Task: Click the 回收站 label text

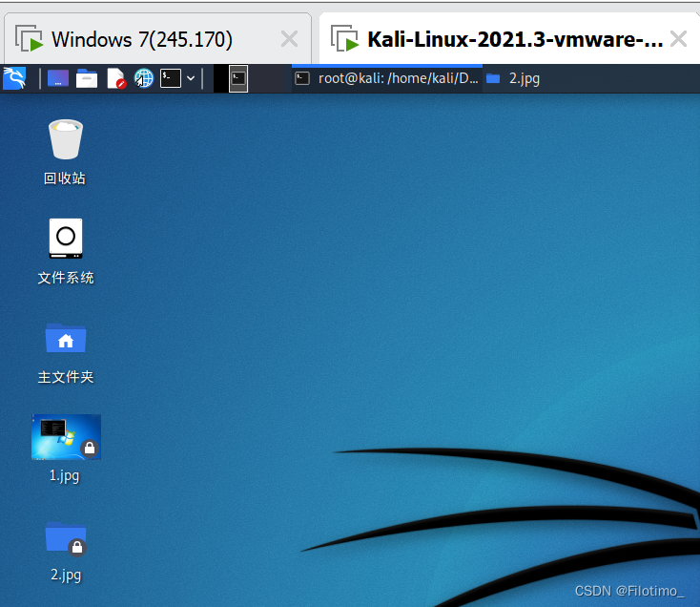Action: 65,178
